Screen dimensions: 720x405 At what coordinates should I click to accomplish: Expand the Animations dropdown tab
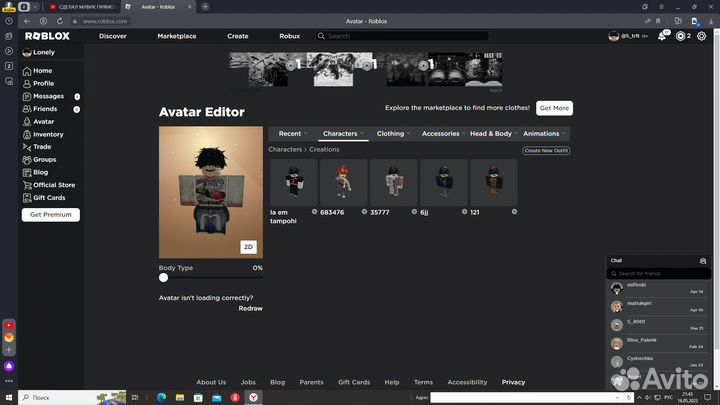544,133
